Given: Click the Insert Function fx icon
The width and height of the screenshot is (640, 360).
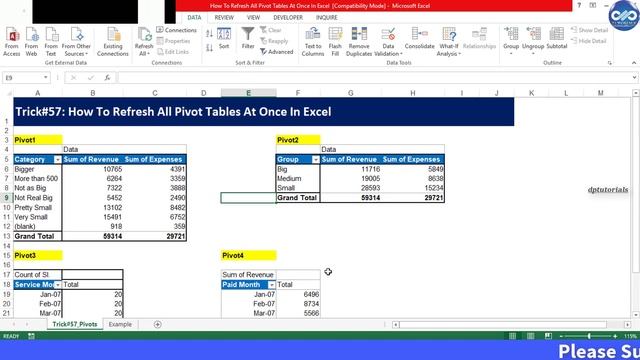Looking at the screenshot, I should click(107, 78).
